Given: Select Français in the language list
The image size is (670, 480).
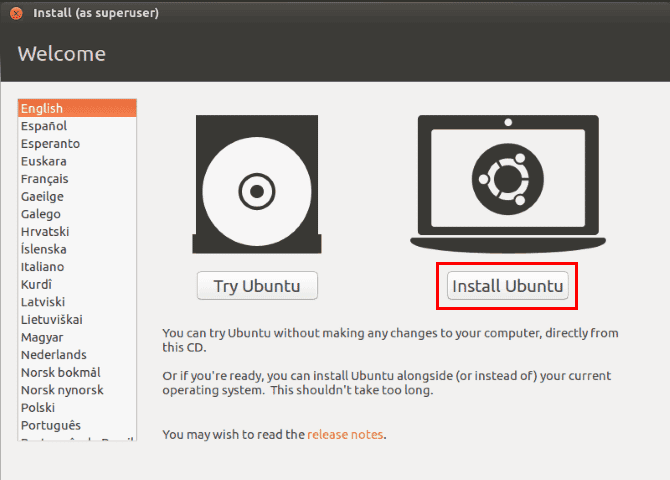Looking at the screenshot, I should (x=77, y=179).
